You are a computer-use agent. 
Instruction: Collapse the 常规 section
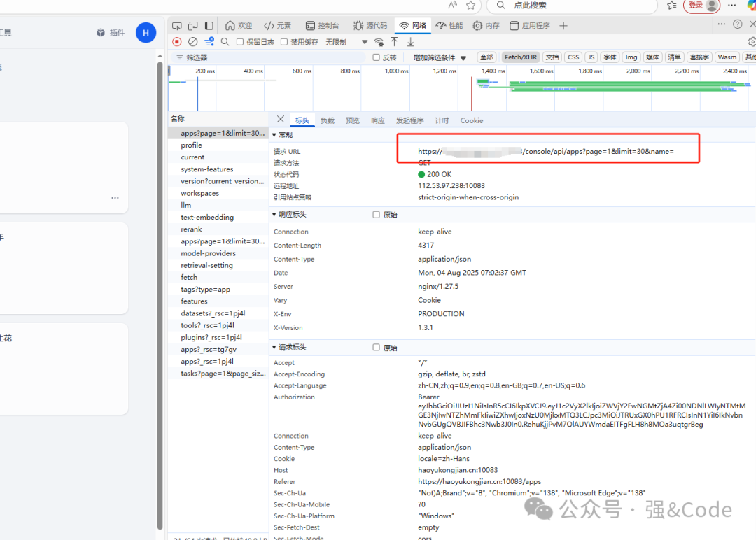[x=274, y=135]
